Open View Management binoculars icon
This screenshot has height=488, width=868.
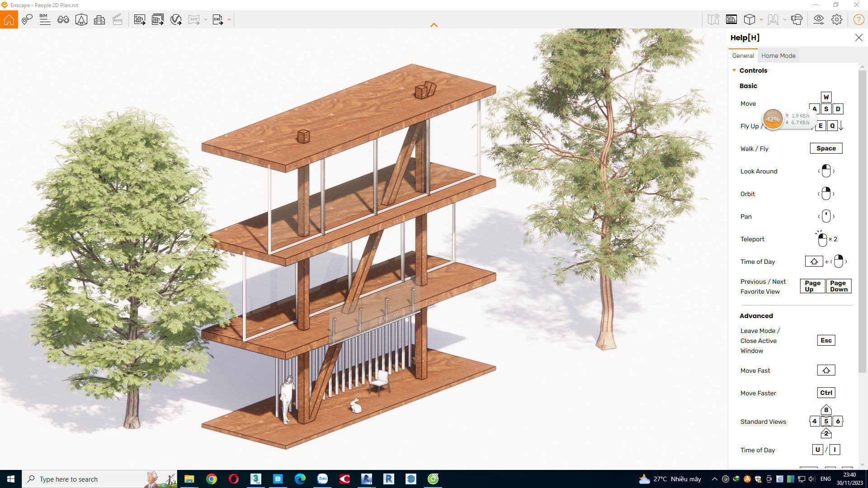(x=63, y=19)
